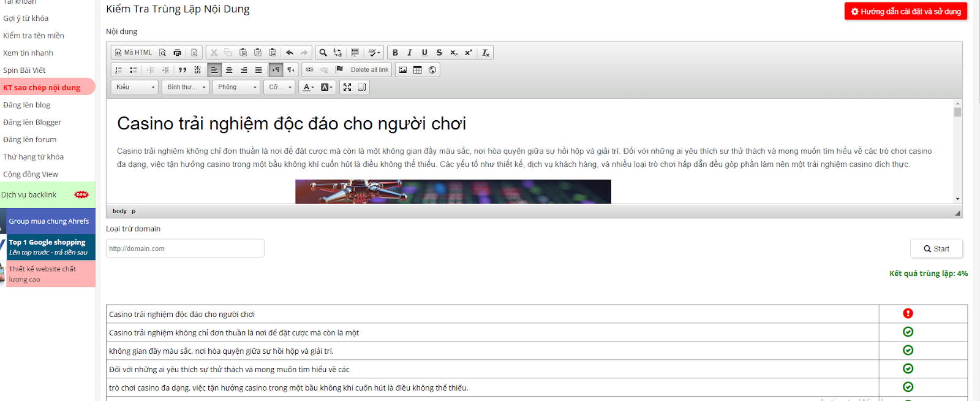Click the Select All icon
980x401 pixels.
[355, 53]
